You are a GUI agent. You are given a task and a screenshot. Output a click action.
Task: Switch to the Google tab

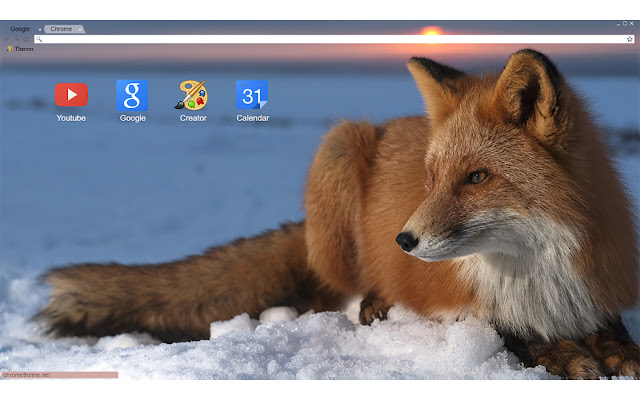click(x=20, y=29)
